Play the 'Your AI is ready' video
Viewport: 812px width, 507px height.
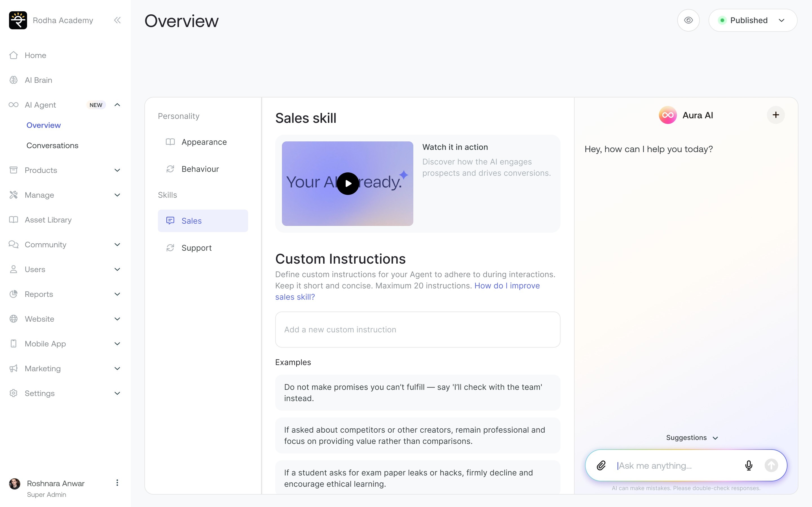pyautogui.click(x=348, y=183)
